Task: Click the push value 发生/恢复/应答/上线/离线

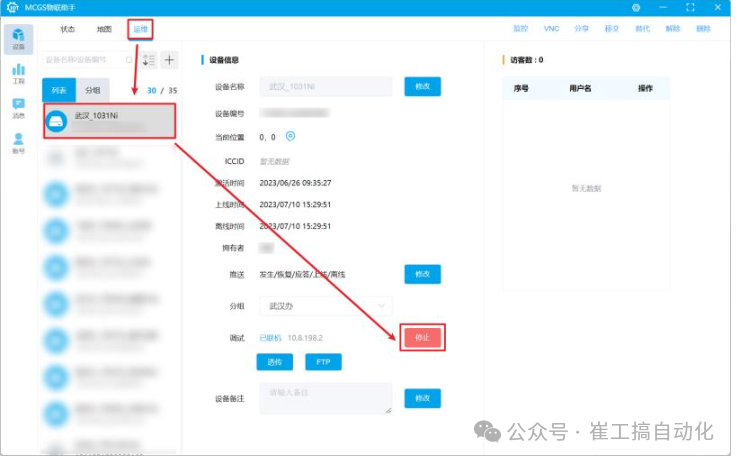Action: click(302, 274)
